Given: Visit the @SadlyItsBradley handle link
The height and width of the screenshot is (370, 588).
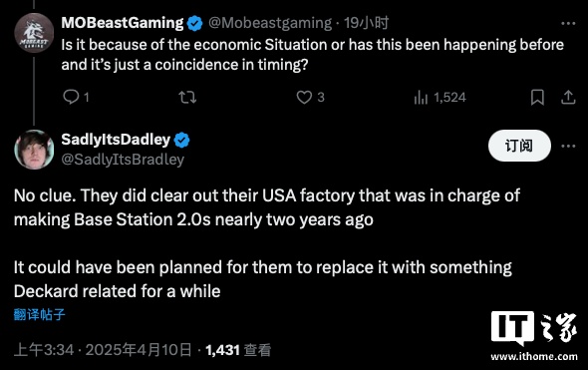Looking at the screenshot, I should tap(123, 160).
